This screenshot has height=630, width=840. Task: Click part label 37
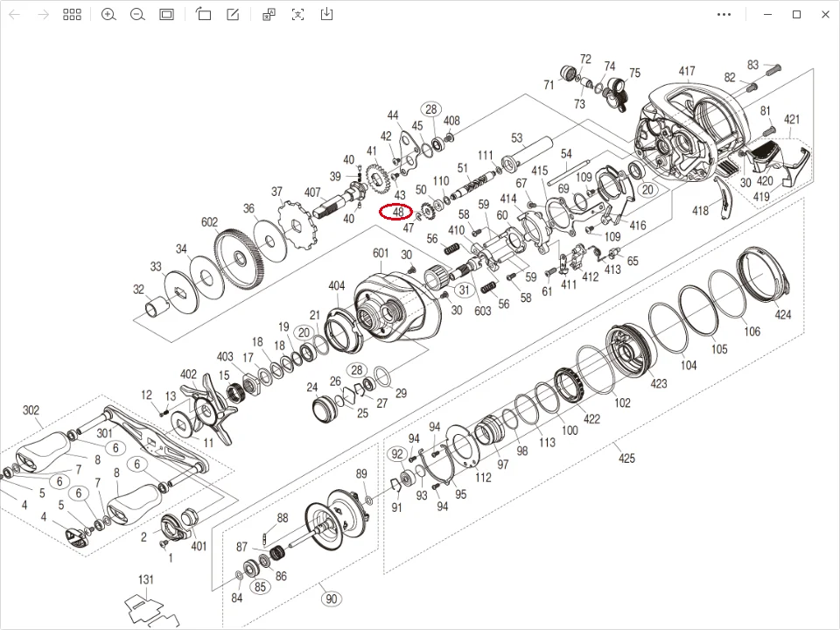(276, 192)
